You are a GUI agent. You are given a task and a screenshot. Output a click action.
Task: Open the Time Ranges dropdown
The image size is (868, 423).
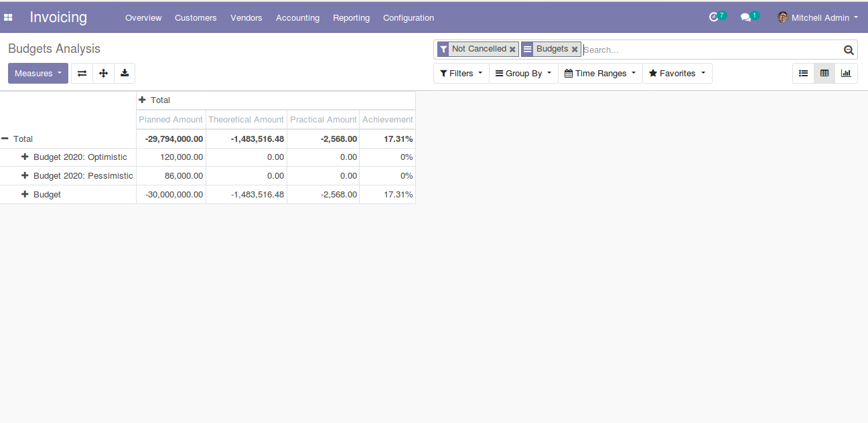(600, 74)
